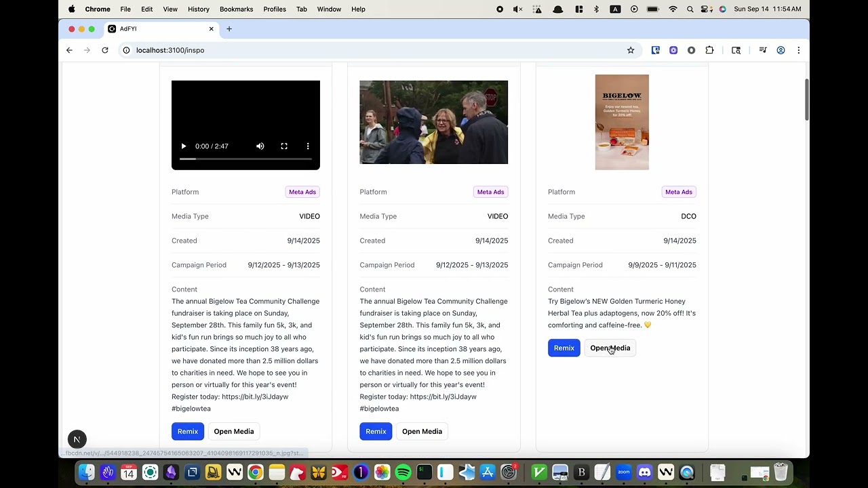
Task: Bookmark this page with the star icon
Action: 631,50
